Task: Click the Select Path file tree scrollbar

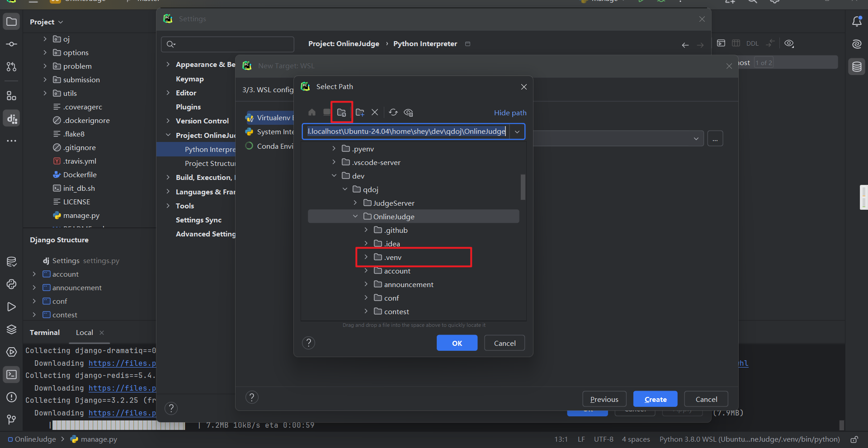Action: [x=523, y=187]
